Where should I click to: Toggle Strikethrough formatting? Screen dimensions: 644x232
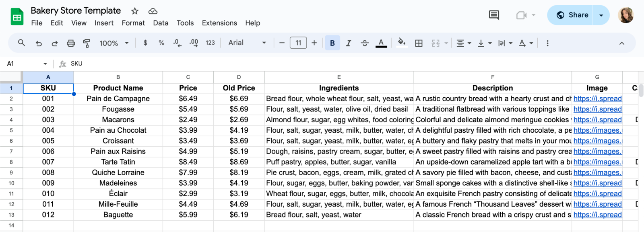pyautogui.click(x=365, y=43)
